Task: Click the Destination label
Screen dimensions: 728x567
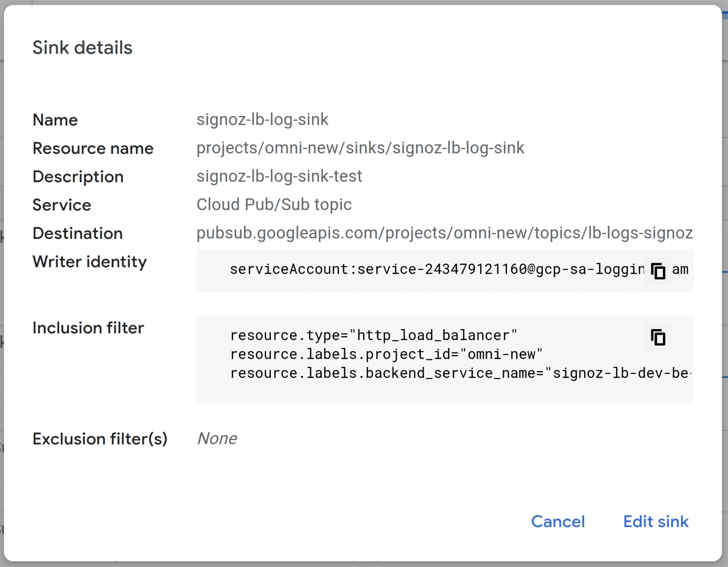Action: coord(78,233)
